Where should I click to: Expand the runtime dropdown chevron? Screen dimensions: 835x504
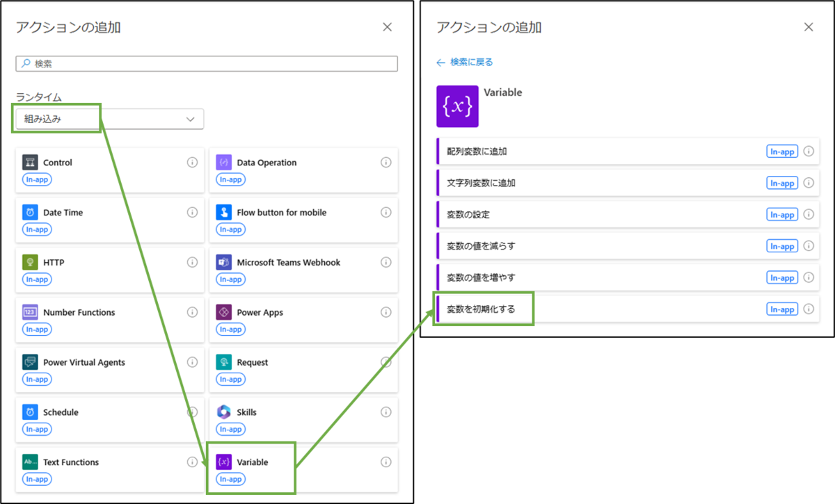(191, 120)
